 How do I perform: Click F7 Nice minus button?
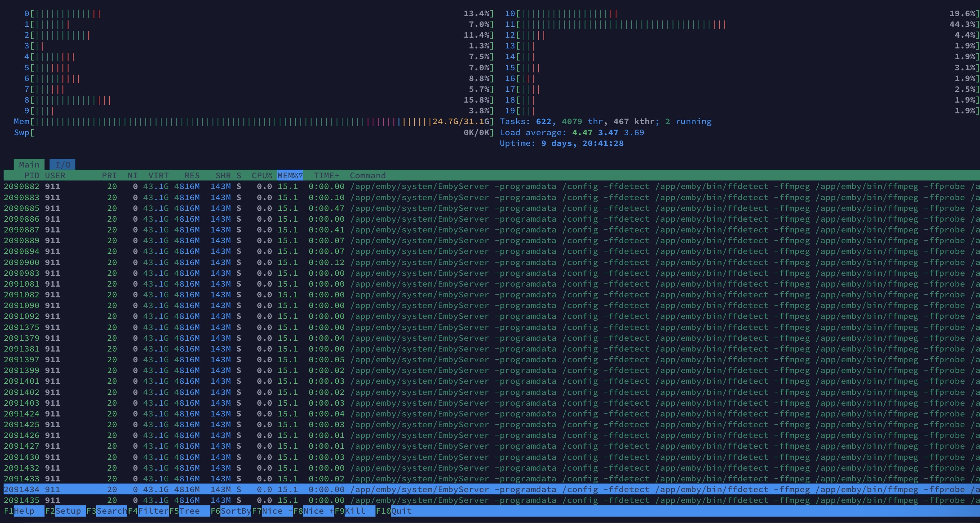coord(276,511)
